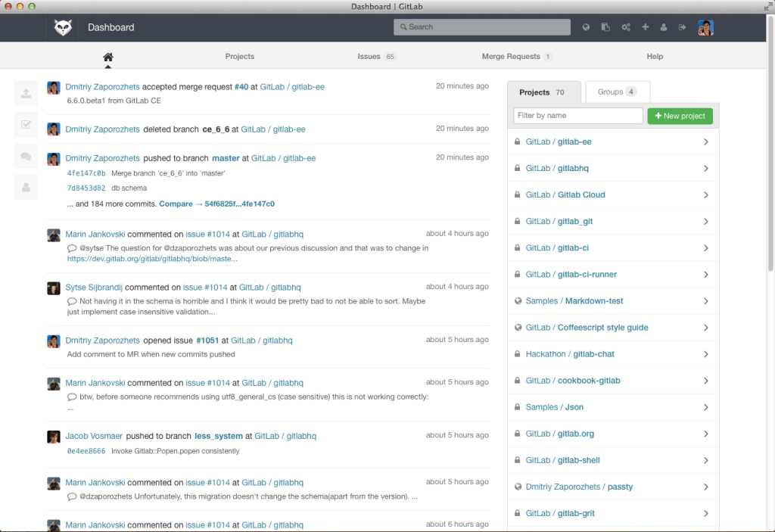Select the home icon in navigation
The height and width of the screenshot is (532, 775).
click(x=107, y=56)
